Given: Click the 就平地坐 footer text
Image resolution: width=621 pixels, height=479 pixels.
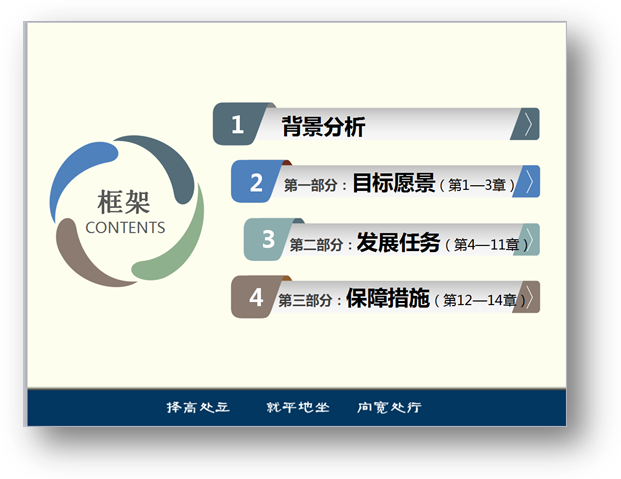Looking at the screenshot, I should click(293, 408).
